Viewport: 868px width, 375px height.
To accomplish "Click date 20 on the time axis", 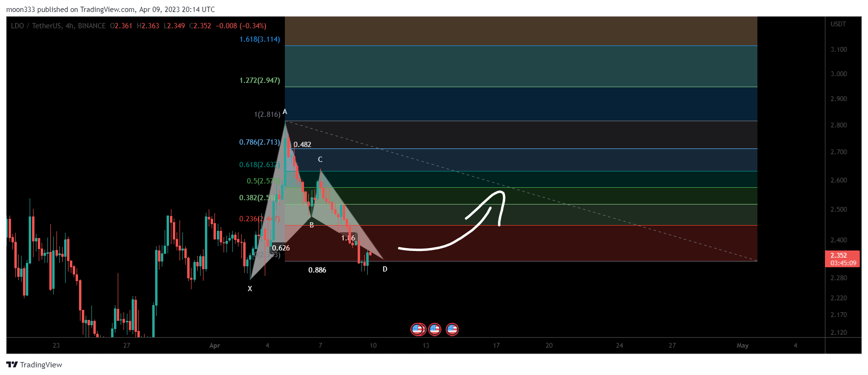I will pyautogui.click(x=549, y=345).
